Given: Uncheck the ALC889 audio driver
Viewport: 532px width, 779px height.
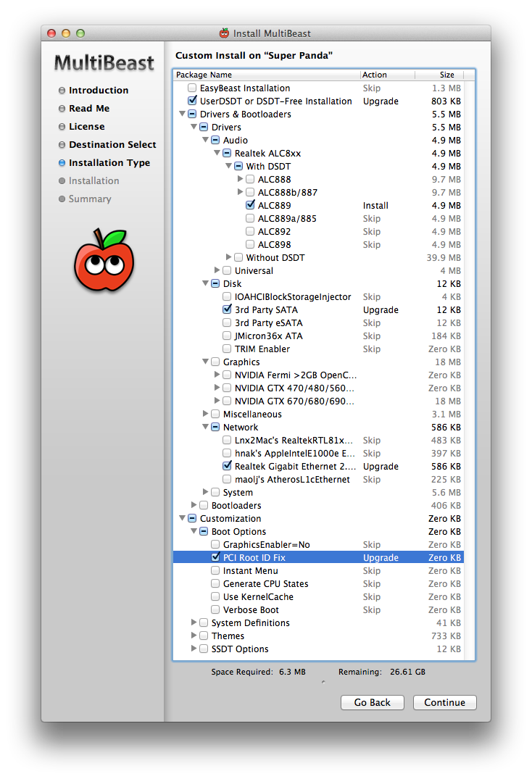Looking at the screenshot, I should coord(250,205).
